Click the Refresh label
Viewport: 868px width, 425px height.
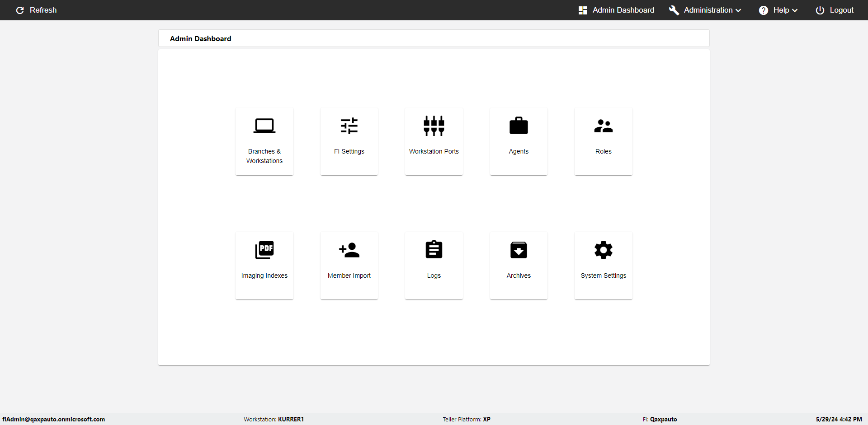click(43, 10)
